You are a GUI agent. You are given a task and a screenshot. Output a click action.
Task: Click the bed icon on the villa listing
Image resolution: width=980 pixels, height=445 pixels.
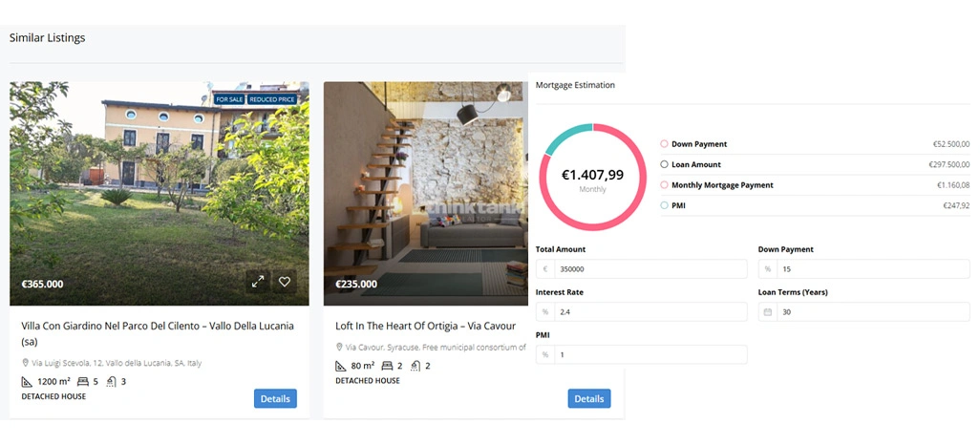(82, 382)
